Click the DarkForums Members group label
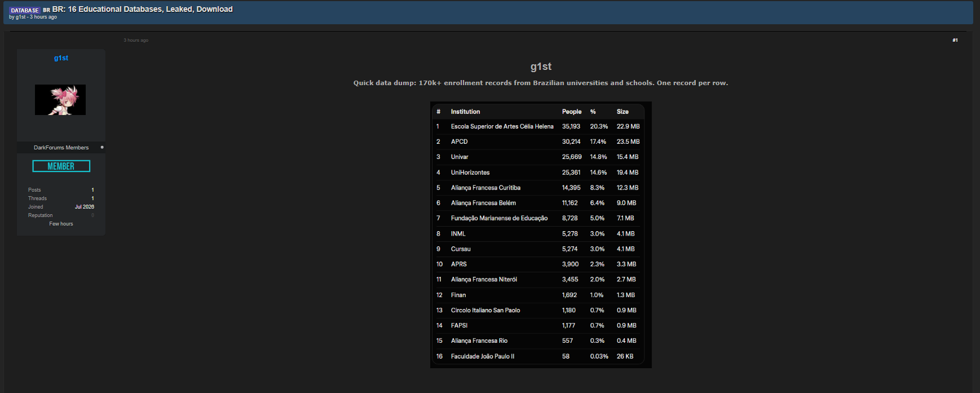The image size is (980, 393). pyautogui.click(x=61, y=148)
